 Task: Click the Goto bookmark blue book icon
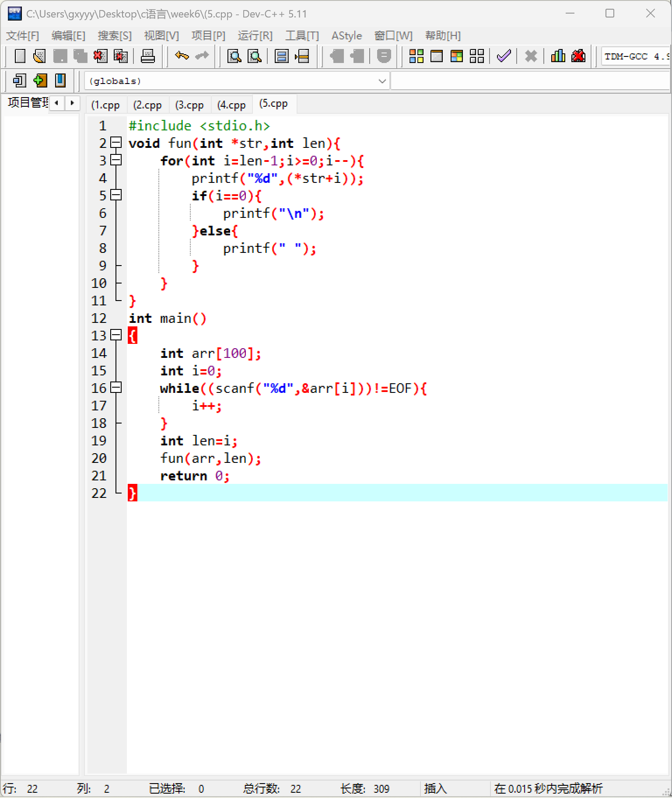tap(60, 80)
